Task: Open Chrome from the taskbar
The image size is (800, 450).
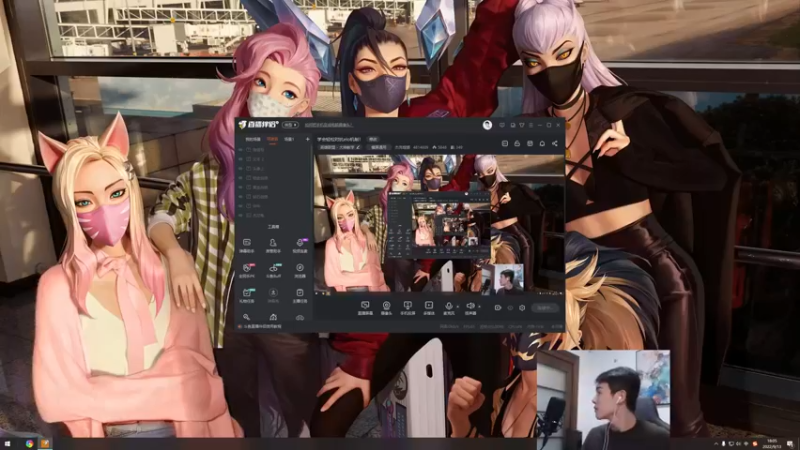Action: [x=30, y=444]
